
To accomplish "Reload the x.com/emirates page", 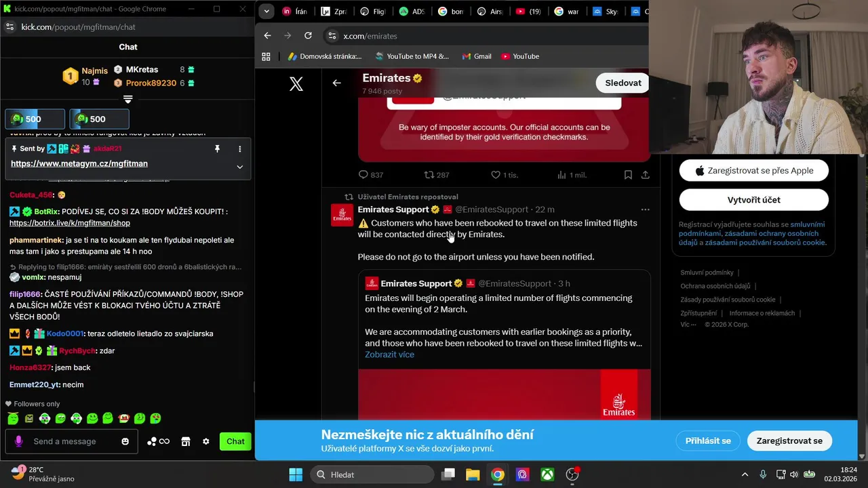I will click(x=308, y=36).
